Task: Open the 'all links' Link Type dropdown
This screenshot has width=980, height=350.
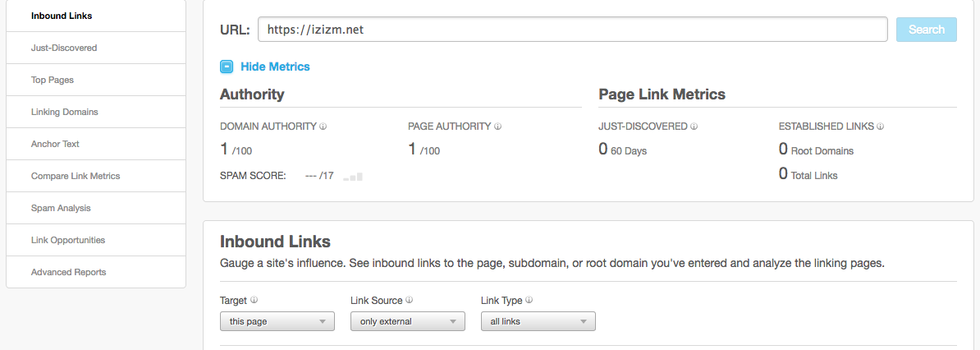Action: coord(538,321)
